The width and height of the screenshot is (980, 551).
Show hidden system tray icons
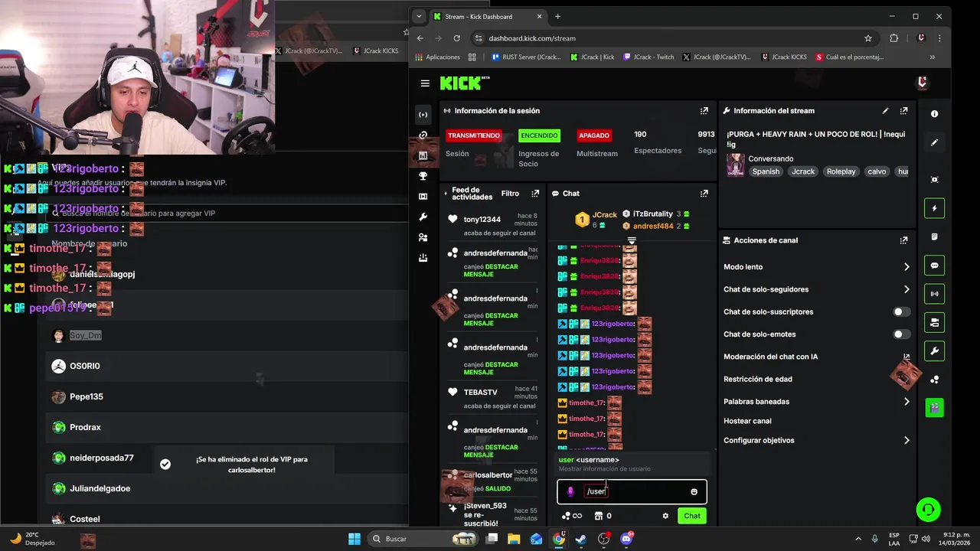click(857, 539)
